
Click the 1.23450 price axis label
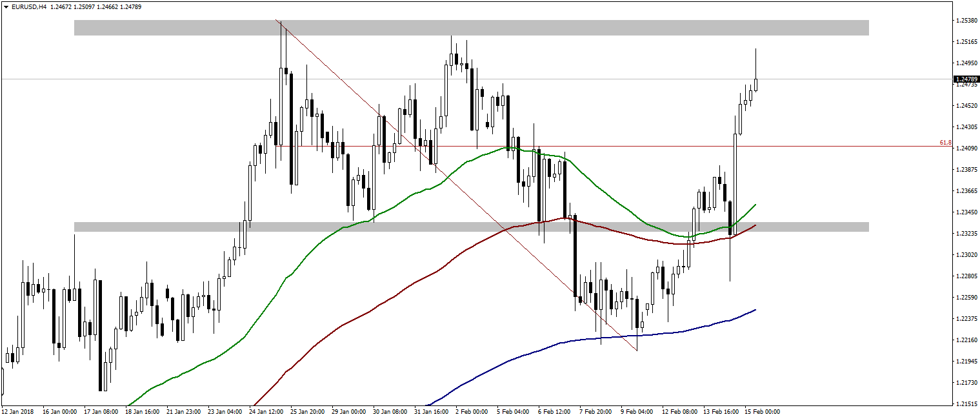click(965, 212)
